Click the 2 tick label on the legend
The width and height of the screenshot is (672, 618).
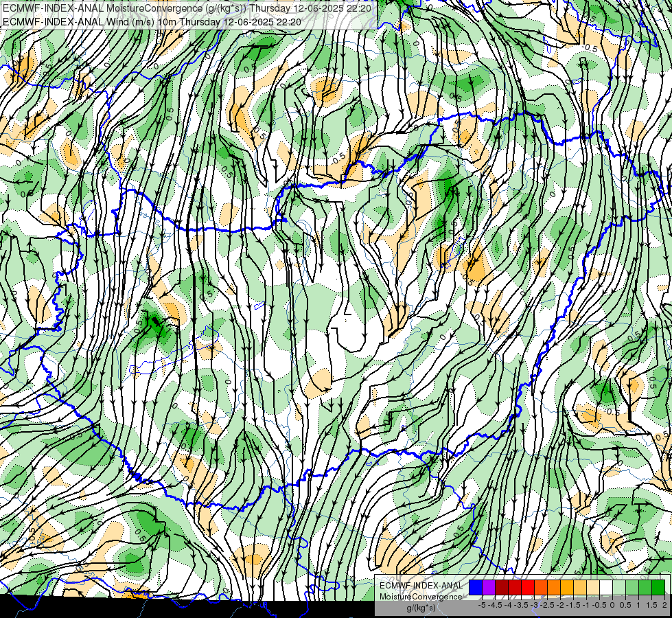[664, 605]
